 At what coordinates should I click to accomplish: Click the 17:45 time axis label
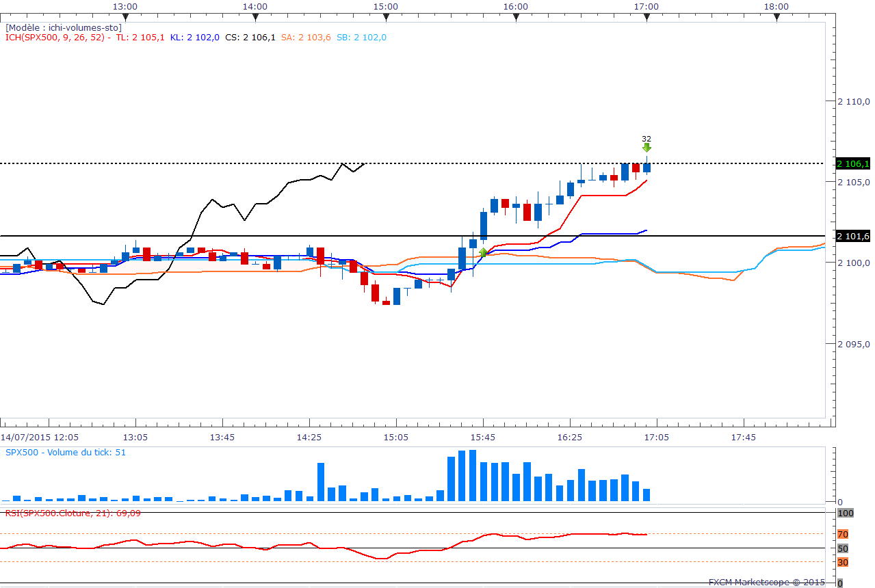[x=744, y=437]
